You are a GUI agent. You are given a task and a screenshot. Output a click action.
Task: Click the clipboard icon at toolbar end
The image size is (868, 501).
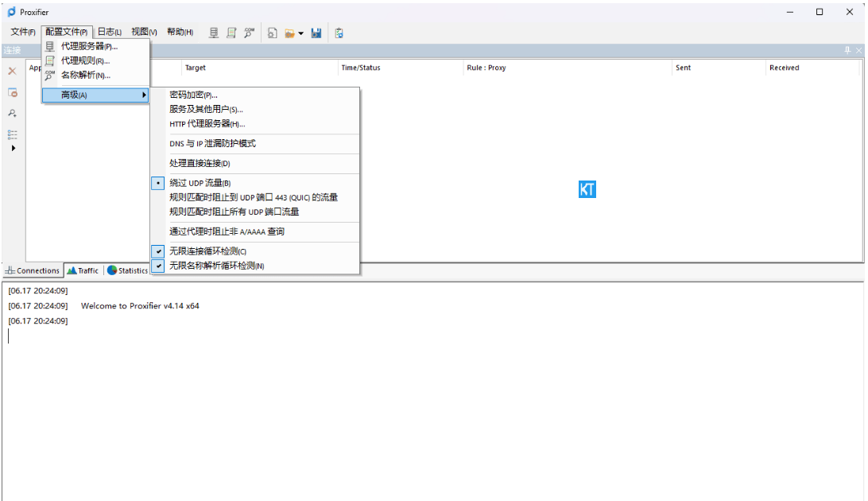339,33
